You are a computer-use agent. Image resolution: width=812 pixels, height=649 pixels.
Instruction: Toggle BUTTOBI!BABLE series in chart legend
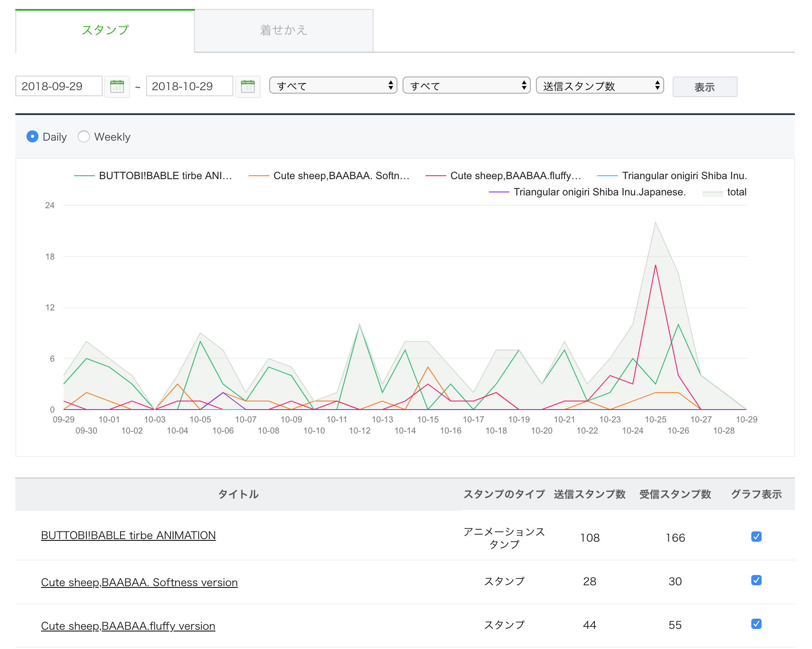[154, 176]
